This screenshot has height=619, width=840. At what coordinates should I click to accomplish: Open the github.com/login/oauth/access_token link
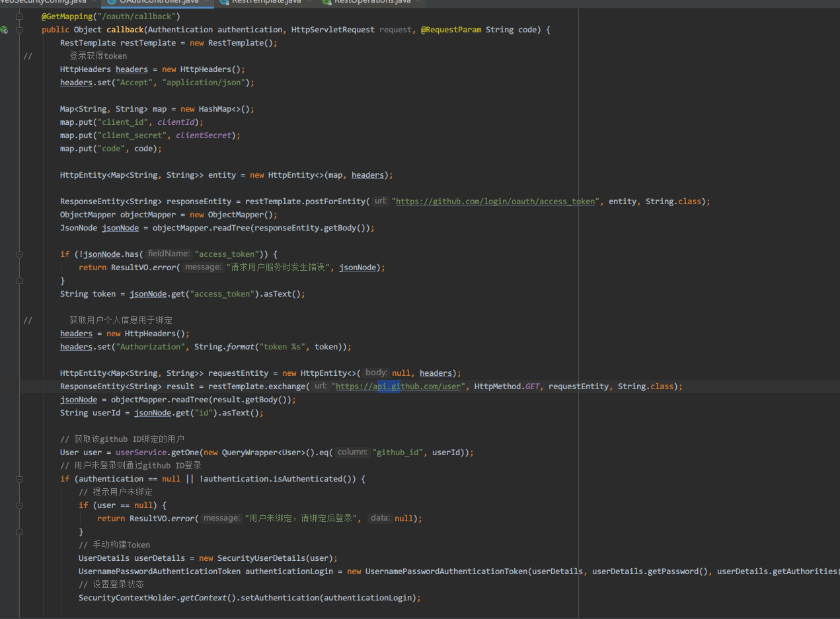[x=496, y=201]
